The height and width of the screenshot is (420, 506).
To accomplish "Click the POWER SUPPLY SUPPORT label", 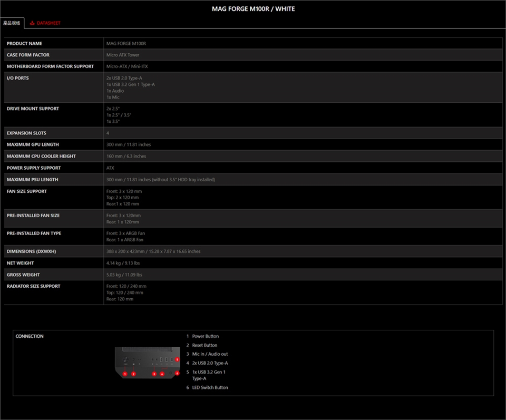I will point(34,168).
